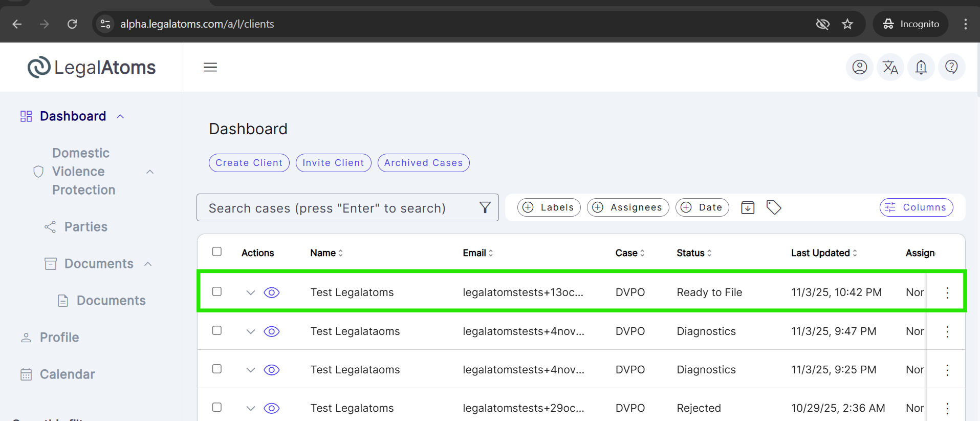Image resolution: width=980 pixels, height=421 pixels.
Task: Open the Assignees filter dropdown
Action: coord(628,207)
